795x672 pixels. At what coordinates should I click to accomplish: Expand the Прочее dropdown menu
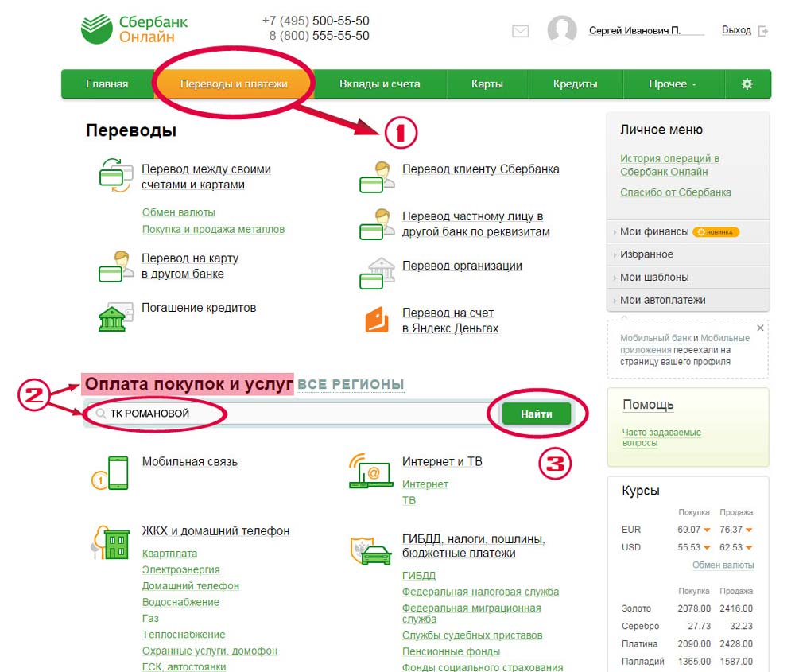pyautogui.click(x=673, y=84)
